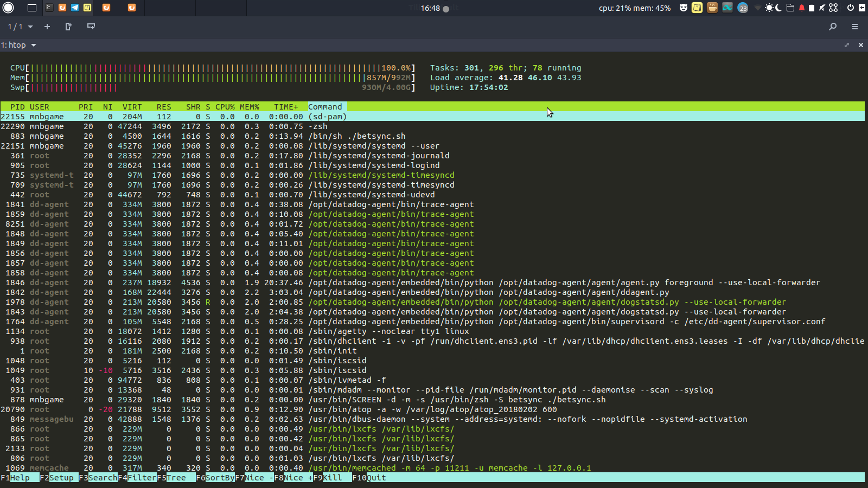The image size is (868, 488).
Task: Open the coffee cup Caffeine tray icon
Action: [x=712, y=8]
